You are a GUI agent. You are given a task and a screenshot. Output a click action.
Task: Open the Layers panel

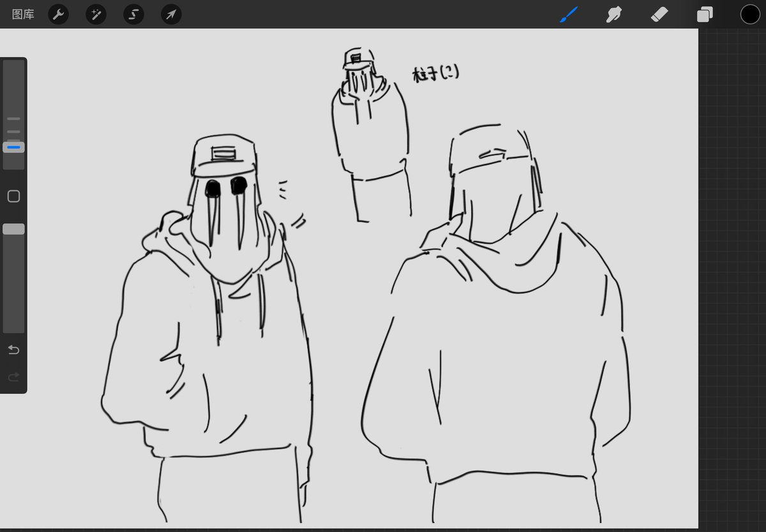coord(705,15)
